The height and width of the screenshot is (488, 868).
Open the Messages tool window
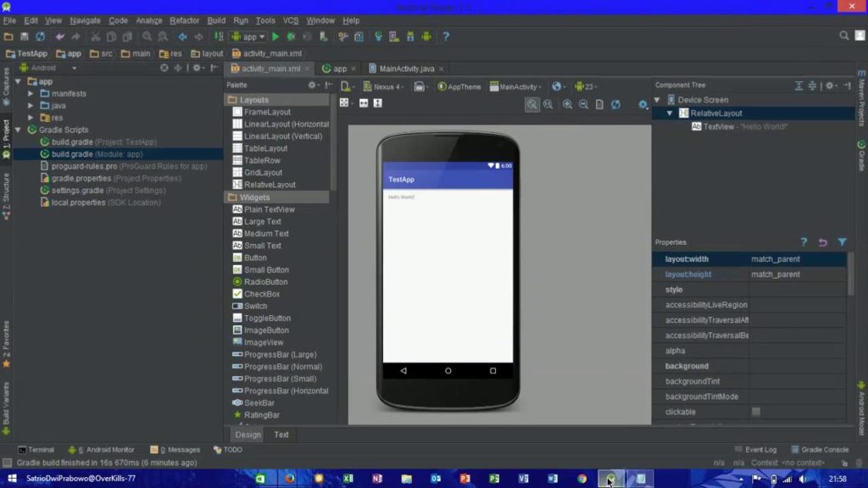175,449
